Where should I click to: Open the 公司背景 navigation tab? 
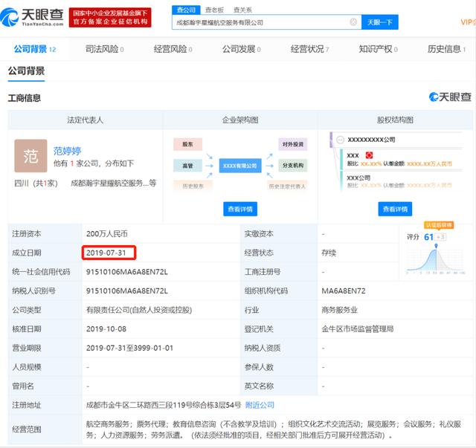tap(35, 49)
